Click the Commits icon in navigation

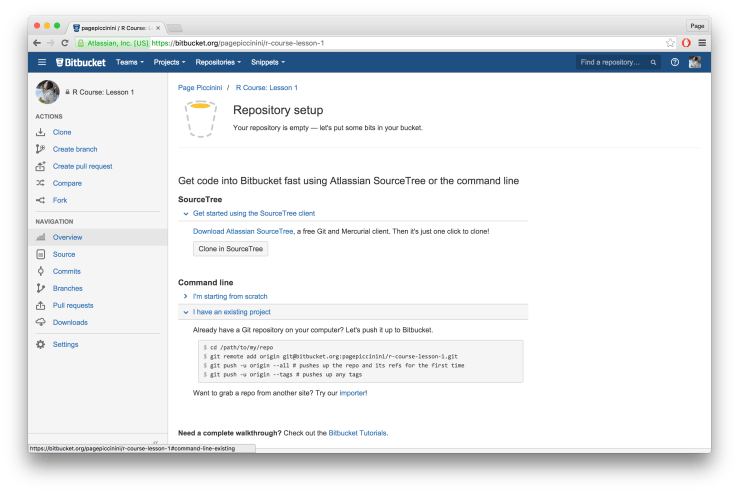pos(41,271)
